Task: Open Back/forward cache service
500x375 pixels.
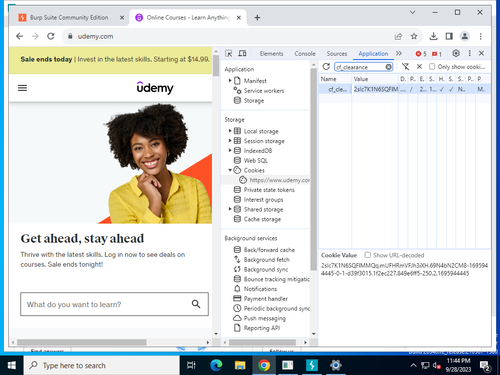Action: tap(269, 250)
